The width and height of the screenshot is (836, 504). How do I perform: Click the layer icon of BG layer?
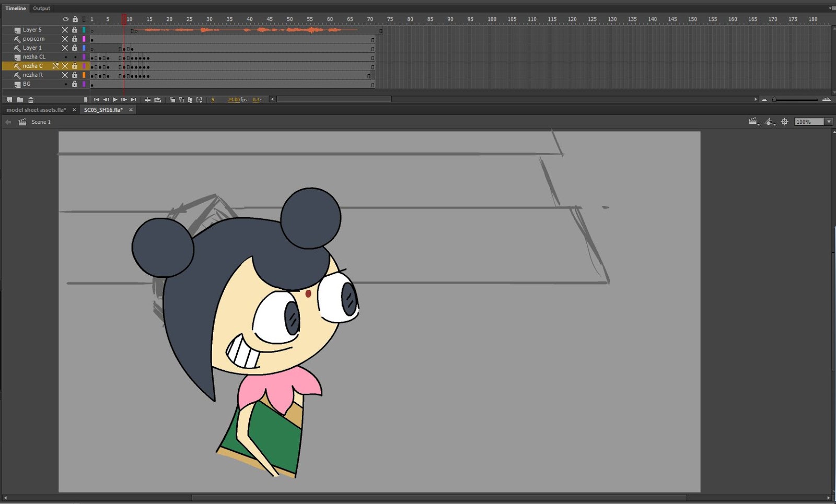pyautogui.click(x=17, y=84)
